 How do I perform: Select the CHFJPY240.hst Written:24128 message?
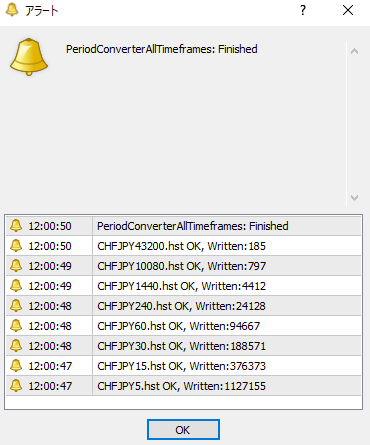[x=181, y=306]
